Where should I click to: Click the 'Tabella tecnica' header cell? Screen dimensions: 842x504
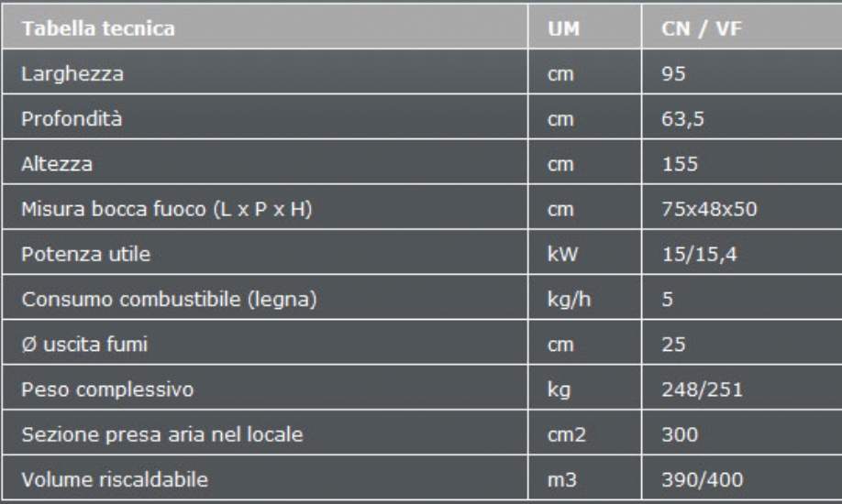pyautogui.click(x=265, y=27)
